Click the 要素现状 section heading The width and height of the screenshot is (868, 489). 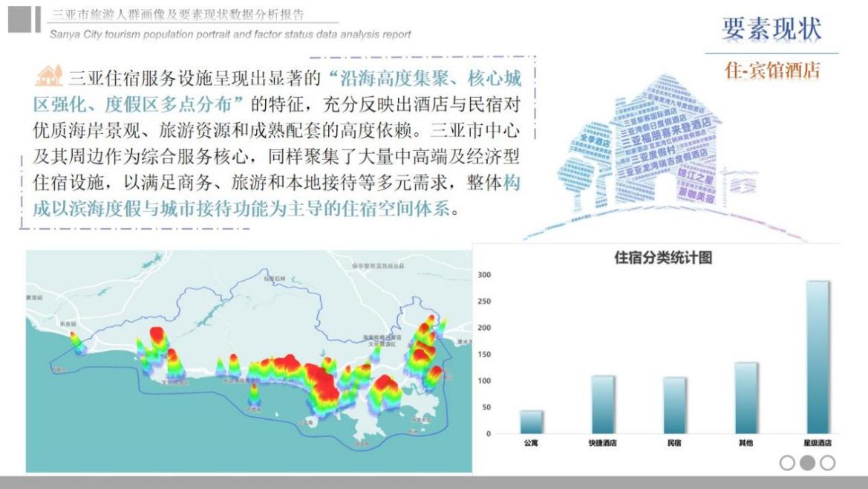(771, 28)
